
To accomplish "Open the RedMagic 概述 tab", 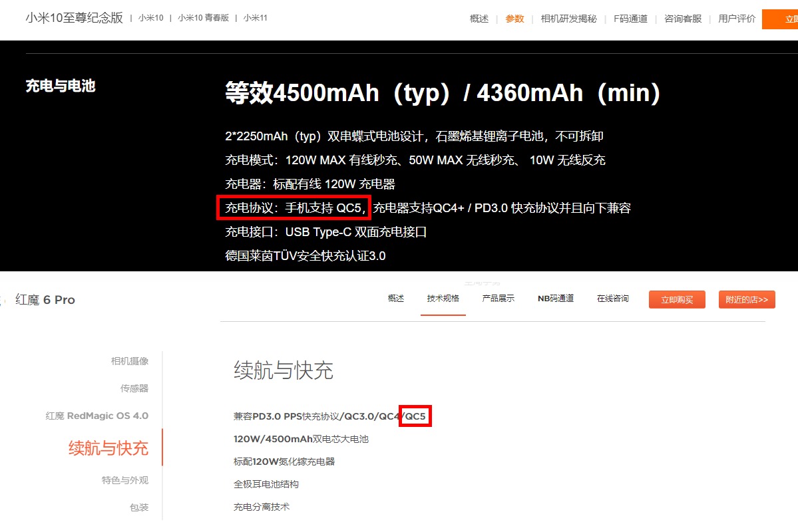I will point(396,299).
